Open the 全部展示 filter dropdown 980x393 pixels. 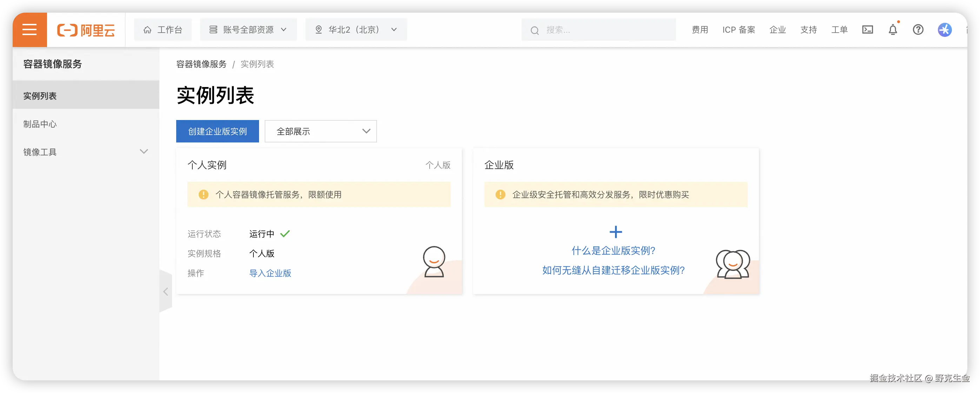click(x=320, y=131)
